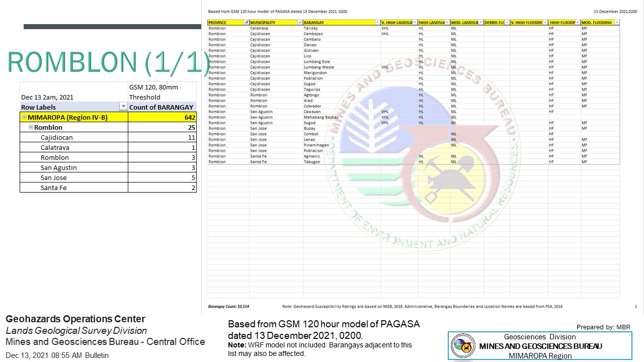Click the ROMBLON (1/1) slide title
This screenshot has width=644, height=362.
coord(109,63)
